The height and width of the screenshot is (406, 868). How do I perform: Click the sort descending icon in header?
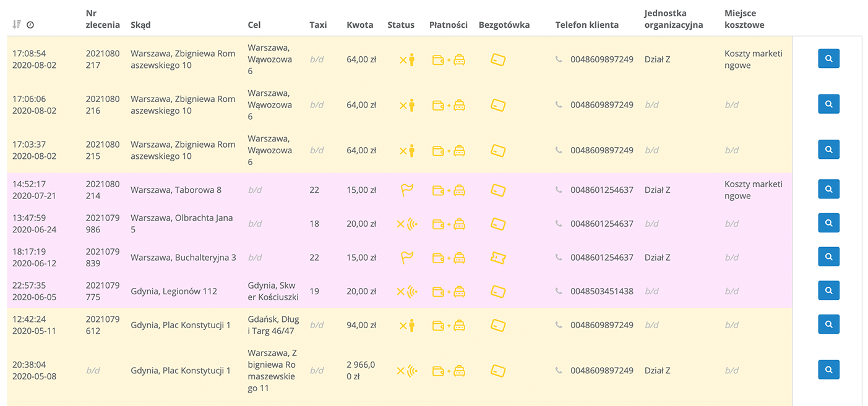coord(17,25)
